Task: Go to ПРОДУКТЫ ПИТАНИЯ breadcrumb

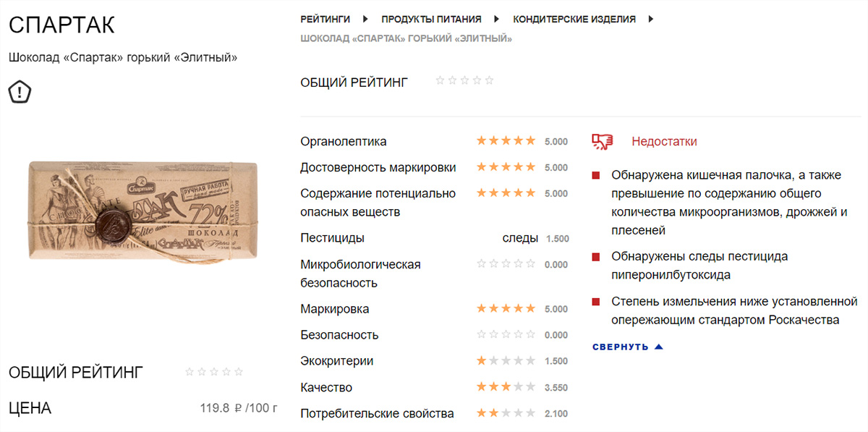Action: 431,20
